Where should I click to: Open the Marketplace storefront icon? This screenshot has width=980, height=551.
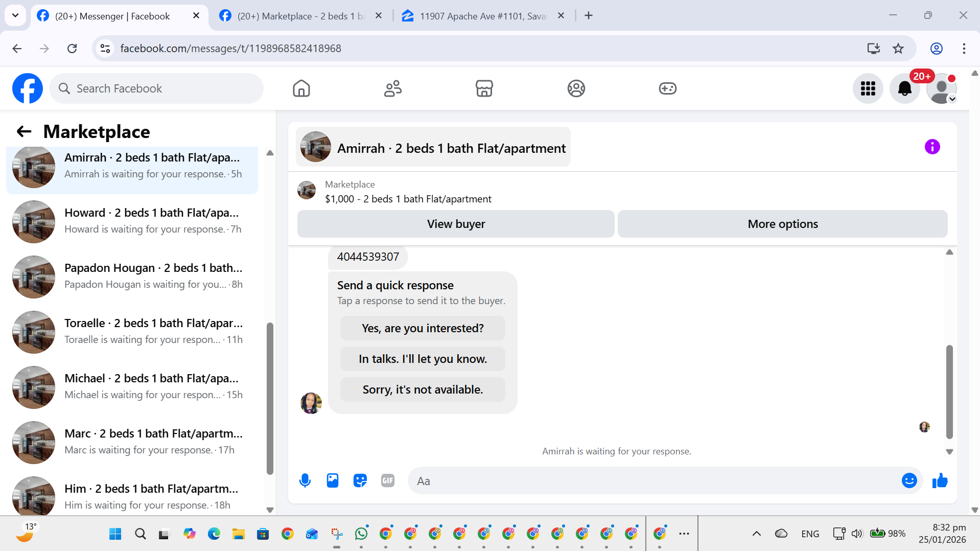(484, 88)
